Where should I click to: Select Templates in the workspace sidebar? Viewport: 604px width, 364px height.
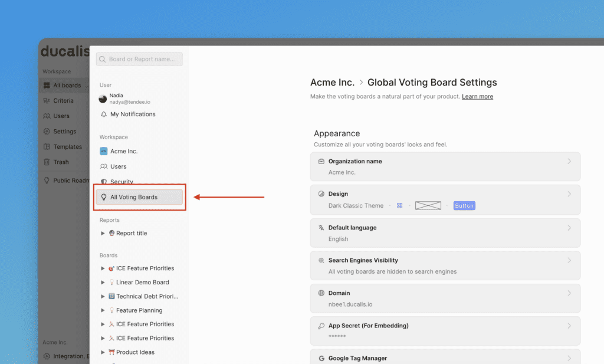coord(67,147)
